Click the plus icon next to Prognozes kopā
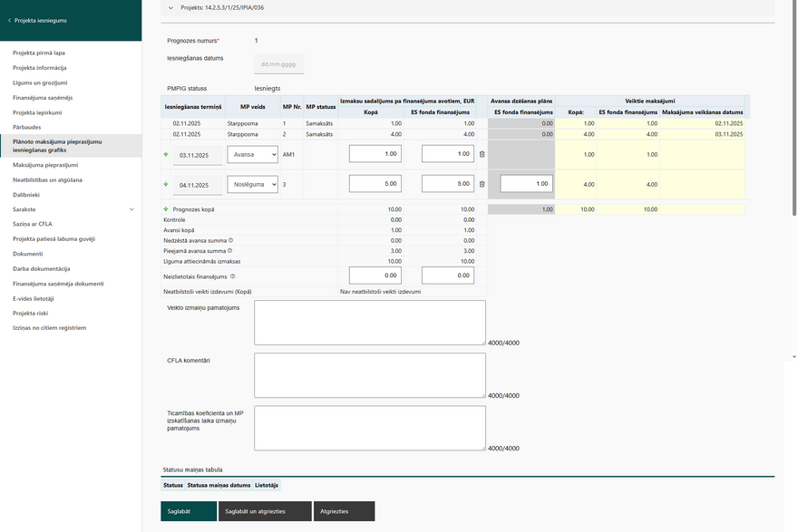The height and width of the screenshot is (532, 798). click(166, 209)
